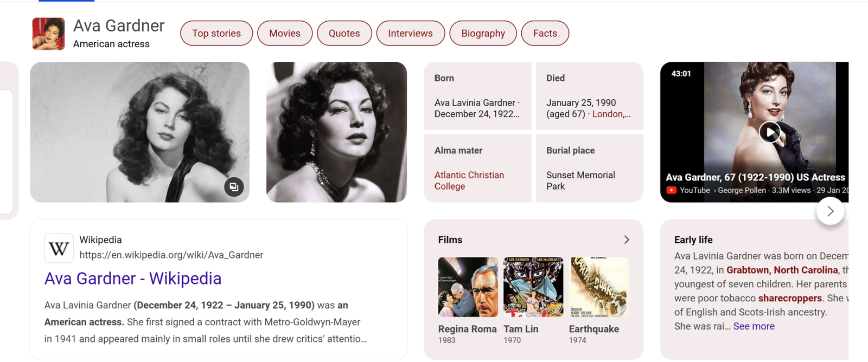Click the Grabtown, North Carolina link
Image resolution: width=868 pixels, height=362 pixels.
(x=782, y=270)
